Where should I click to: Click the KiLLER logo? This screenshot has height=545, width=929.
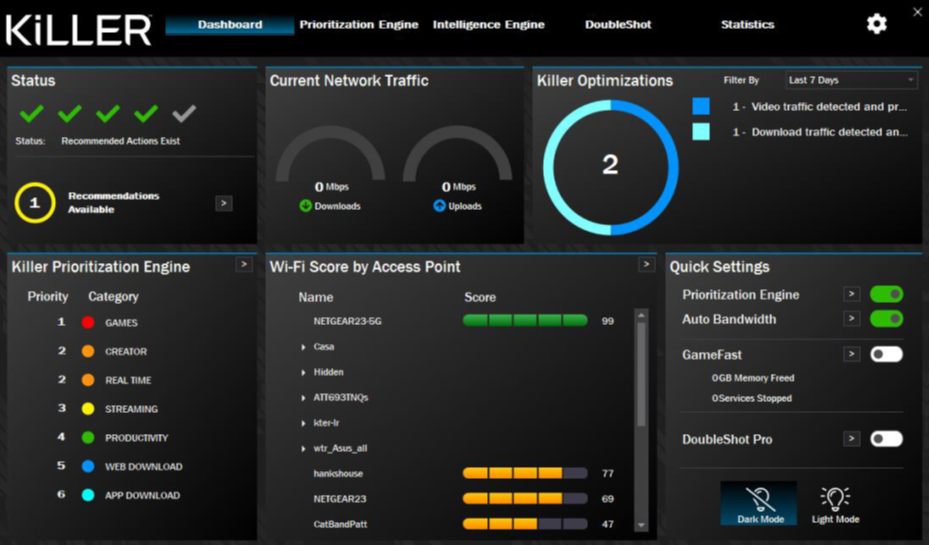[78, 30]
